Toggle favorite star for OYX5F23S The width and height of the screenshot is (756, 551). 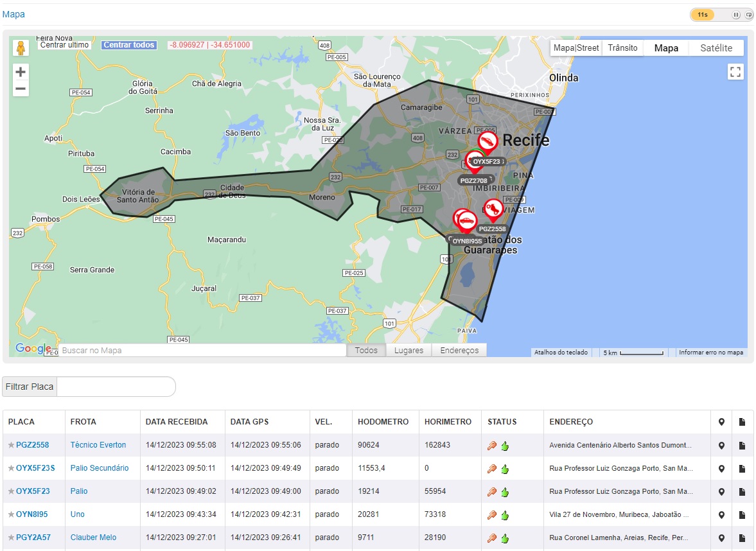coord(11,468)
